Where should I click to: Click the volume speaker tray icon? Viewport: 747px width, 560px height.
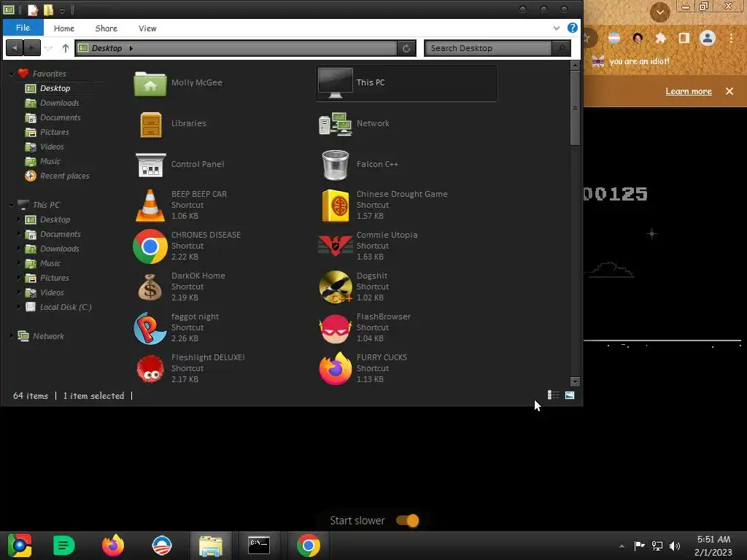coord(675,545)
